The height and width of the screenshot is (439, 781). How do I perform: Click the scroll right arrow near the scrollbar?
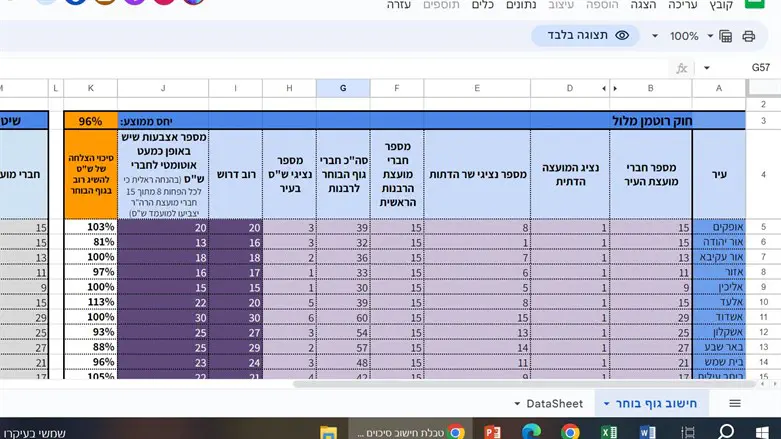[775, 384]
